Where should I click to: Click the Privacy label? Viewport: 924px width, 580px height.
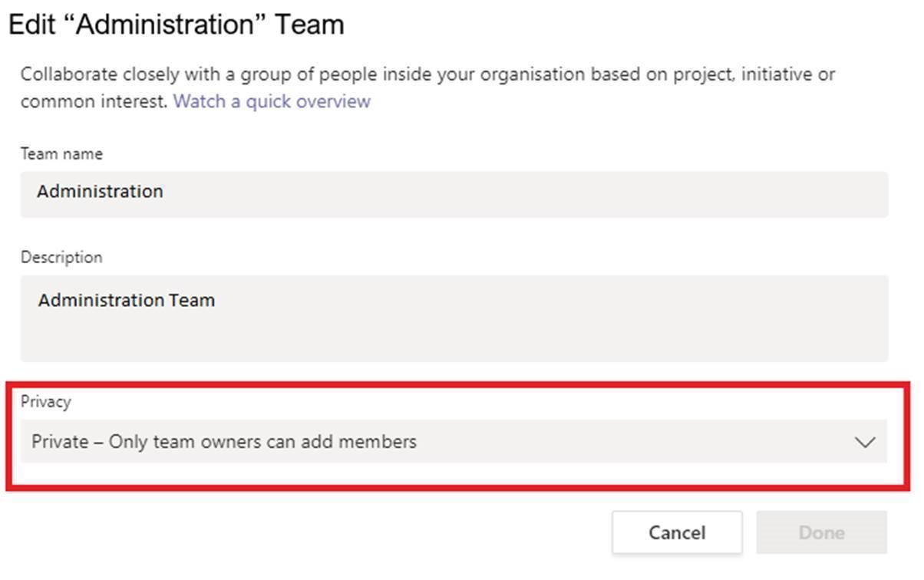pos(45,401)
